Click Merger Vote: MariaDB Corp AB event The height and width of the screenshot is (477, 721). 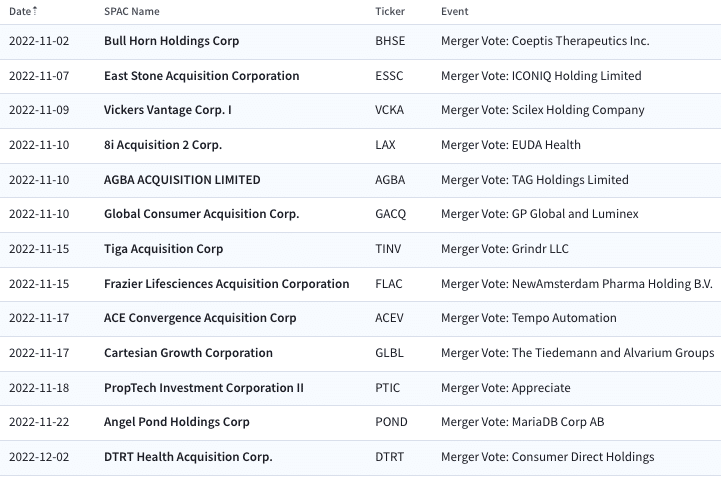(x=522, y=422)
